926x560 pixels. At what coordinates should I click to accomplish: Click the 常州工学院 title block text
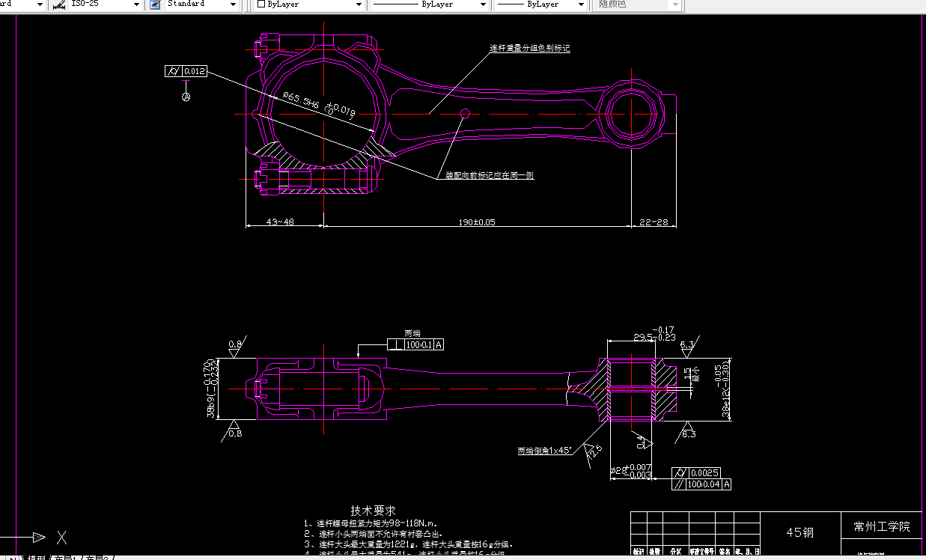(x=883, y=526)
